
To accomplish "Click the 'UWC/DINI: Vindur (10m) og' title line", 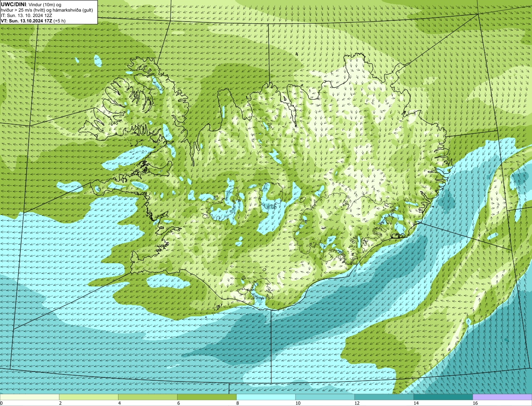I will 31,4.
